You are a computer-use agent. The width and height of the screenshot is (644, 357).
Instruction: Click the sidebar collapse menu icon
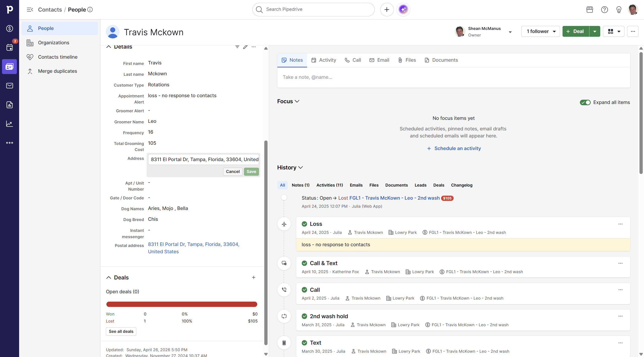tap(30, 10)
